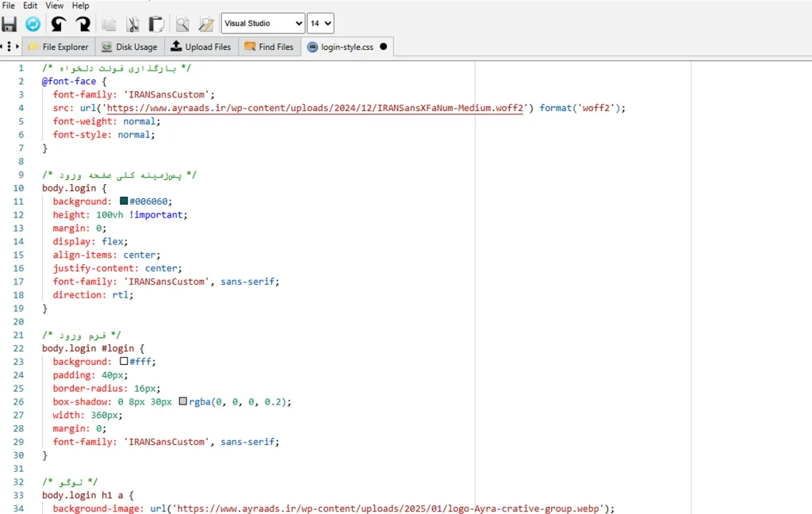Save file using the floppy disk icon
The width and height of the screenshot is (812, 514).
click(10, 24)
